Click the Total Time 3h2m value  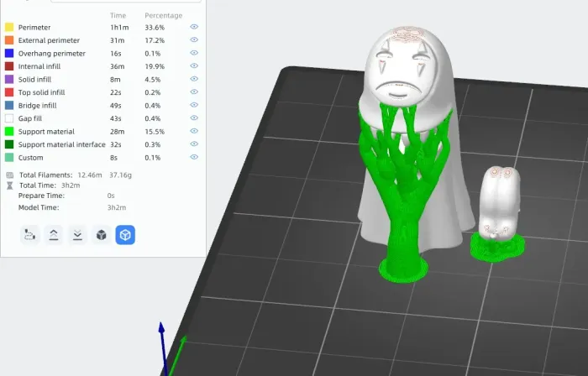tap(71, 185)
